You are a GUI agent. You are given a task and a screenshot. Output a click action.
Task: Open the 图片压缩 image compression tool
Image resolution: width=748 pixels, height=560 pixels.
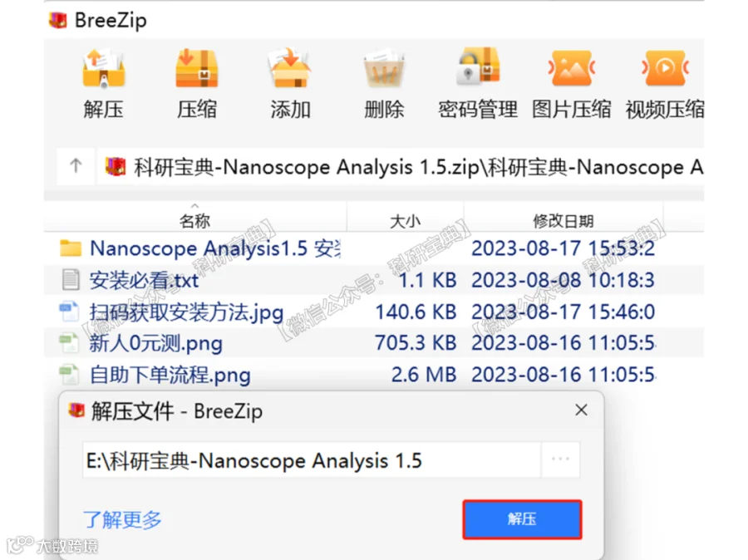point(572,84)
